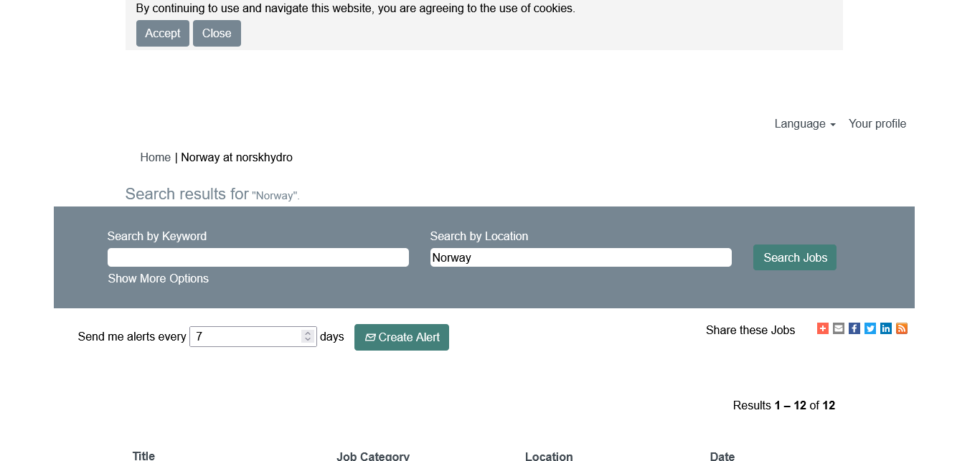Expand Show More Options

click(158, 279)
